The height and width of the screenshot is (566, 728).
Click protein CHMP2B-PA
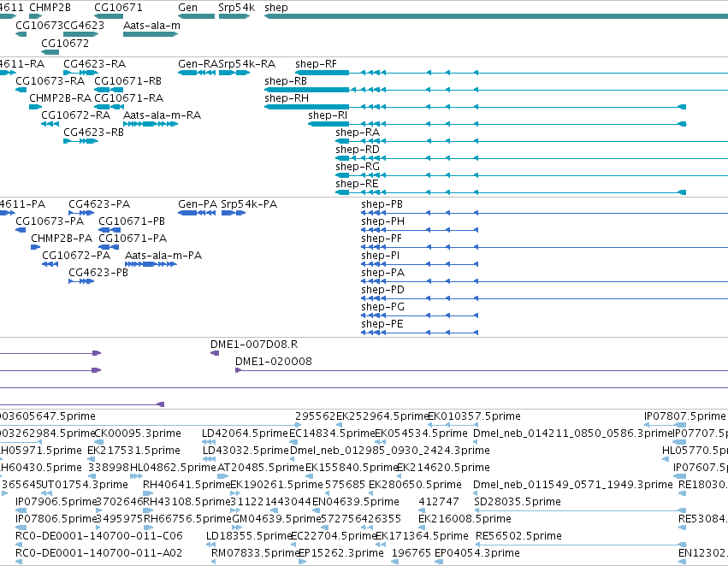click(x=36, y=247)
